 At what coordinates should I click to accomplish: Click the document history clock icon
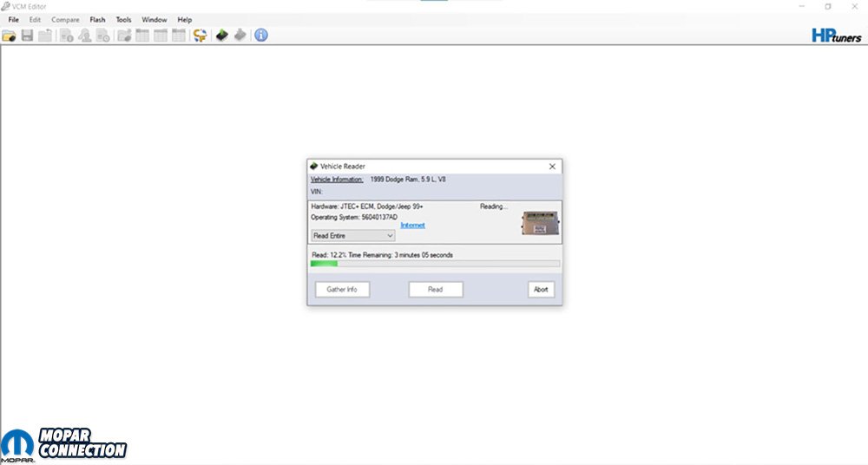(x=103, y=36)
